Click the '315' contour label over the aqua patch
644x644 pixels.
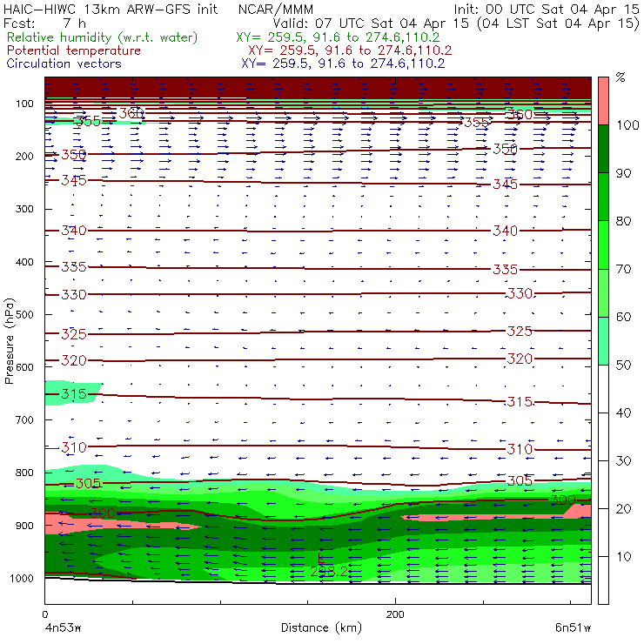(x=74, y=394)
